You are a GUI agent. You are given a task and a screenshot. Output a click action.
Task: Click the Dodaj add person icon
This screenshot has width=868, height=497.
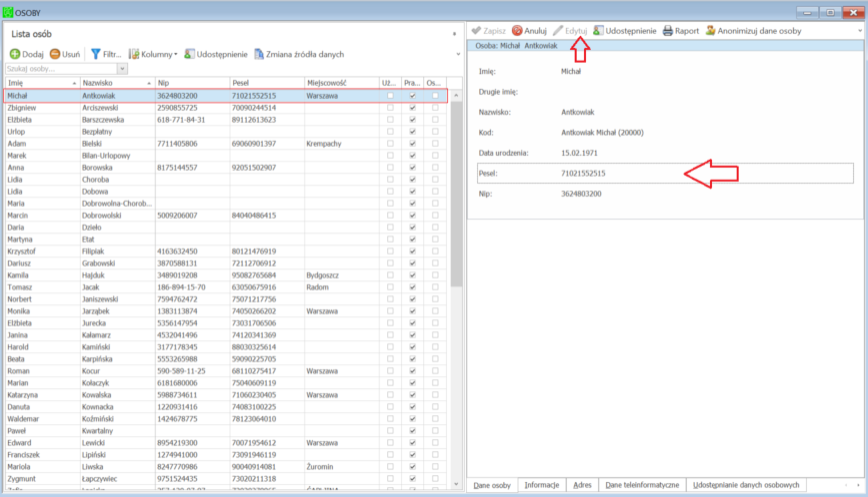tap(15, 54)
